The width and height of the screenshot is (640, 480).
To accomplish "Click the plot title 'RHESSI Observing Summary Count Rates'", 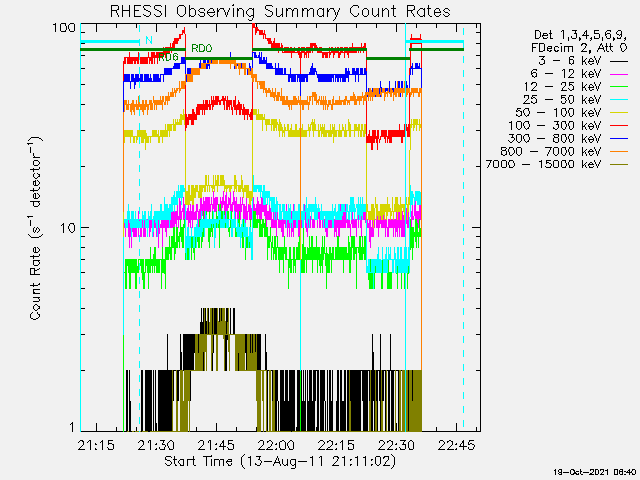I will click(x=280, y=11).
